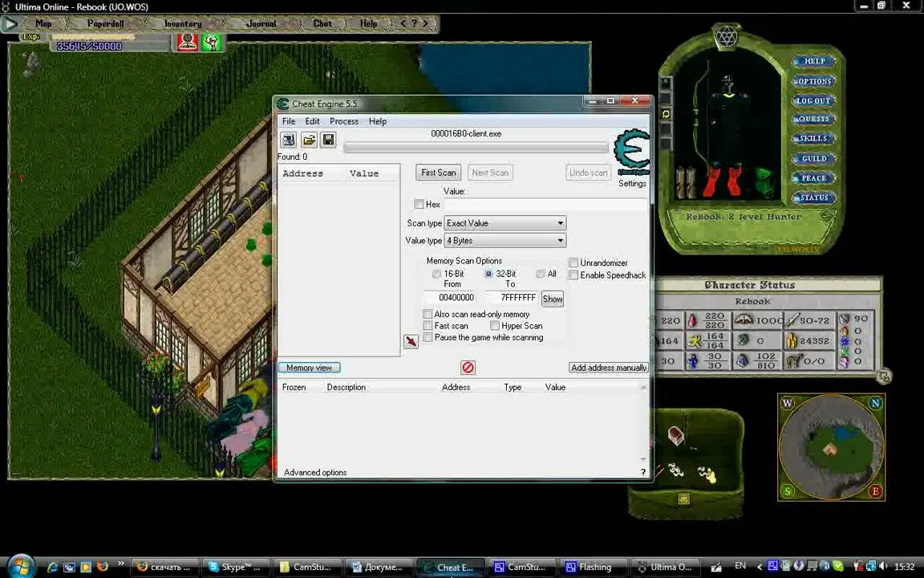Viewport: 924px width, 578px height.
Task: Open the Value type dropdown
Action: point(505,240)
